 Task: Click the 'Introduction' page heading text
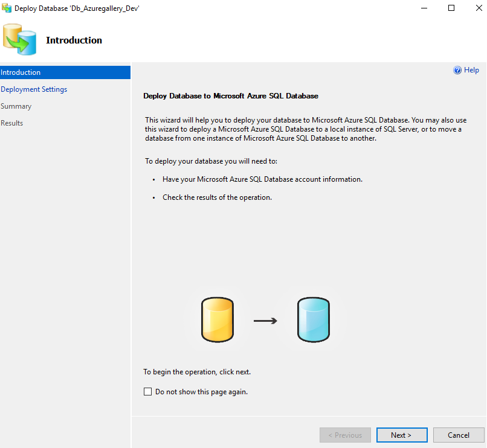pyautogui.click(x=74, y=40)
